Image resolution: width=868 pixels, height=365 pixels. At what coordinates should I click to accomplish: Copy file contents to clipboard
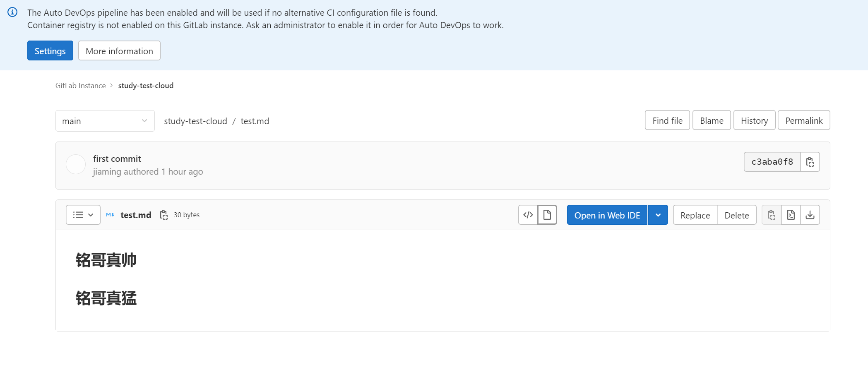[771, 215]
